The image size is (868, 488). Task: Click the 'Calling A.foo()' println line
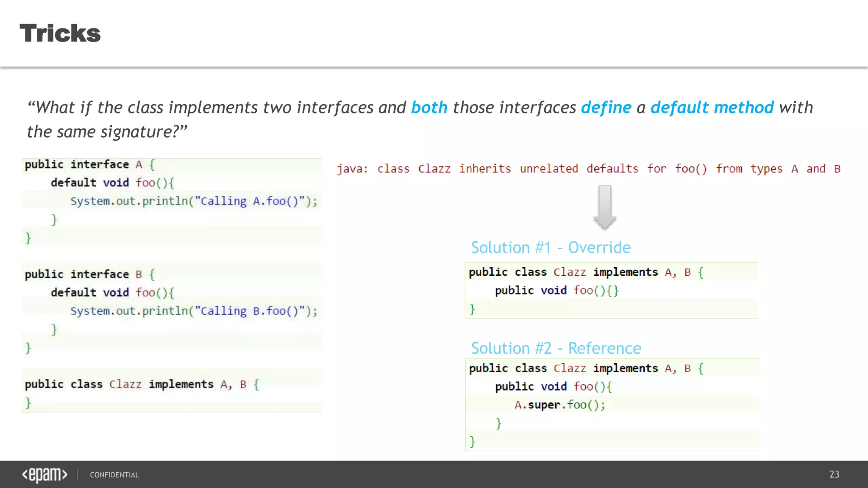[194, 201]
